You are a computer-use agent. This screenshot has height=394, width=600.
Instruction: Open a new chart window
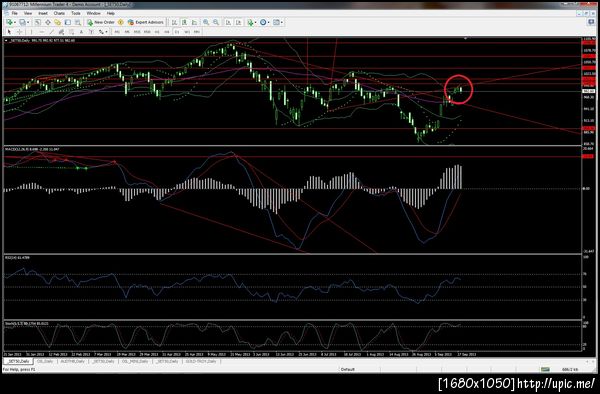9,23
